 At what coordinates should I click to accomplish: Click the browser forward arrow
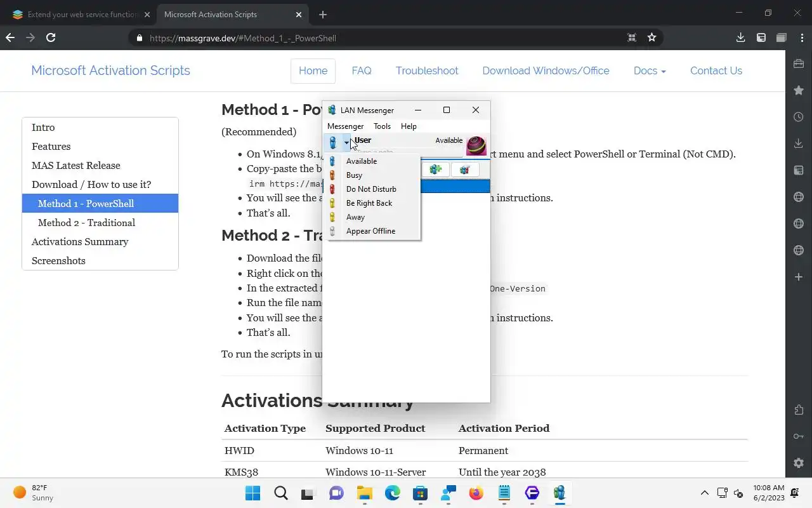30,37
